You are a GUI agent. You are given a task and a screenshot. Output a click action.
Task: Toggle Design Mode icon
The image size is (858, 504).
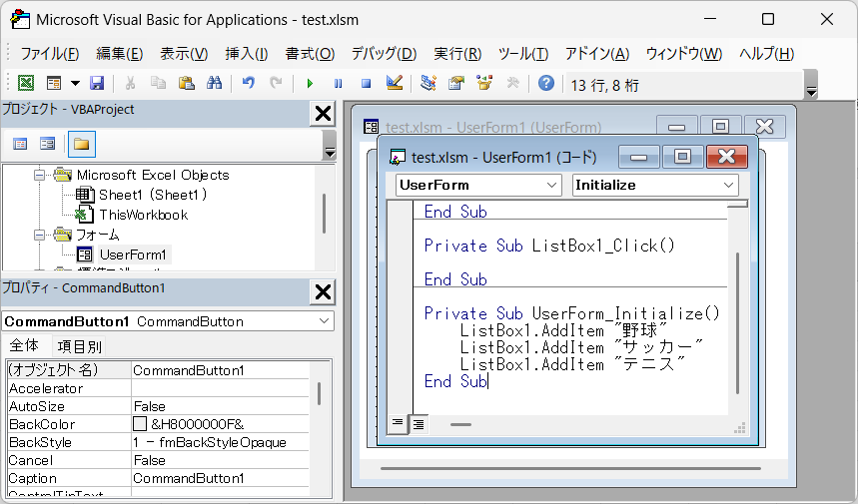point(395,83)
